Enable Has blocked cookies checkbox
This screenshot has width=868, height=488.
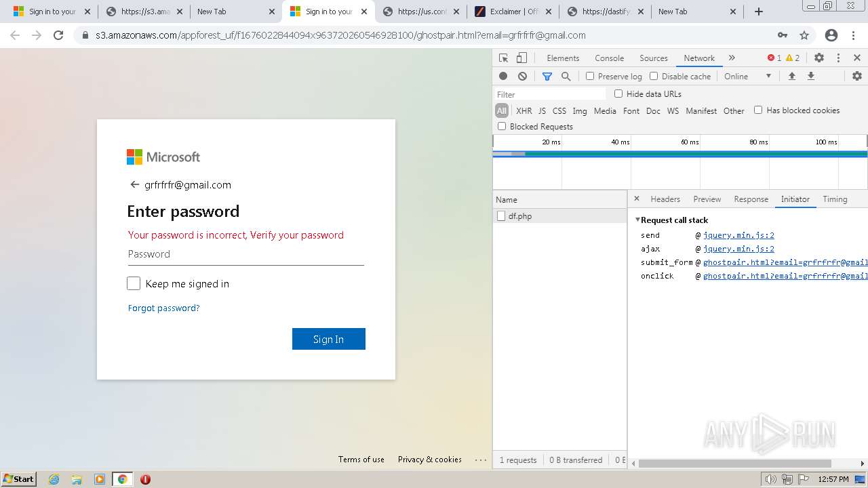[758, 110]
